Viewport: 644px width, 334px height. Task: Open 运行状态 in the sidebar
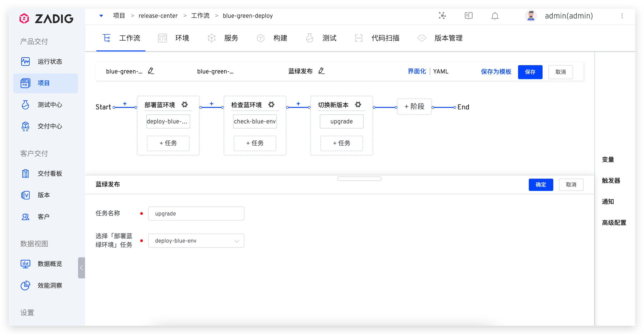tap(50, 61)
